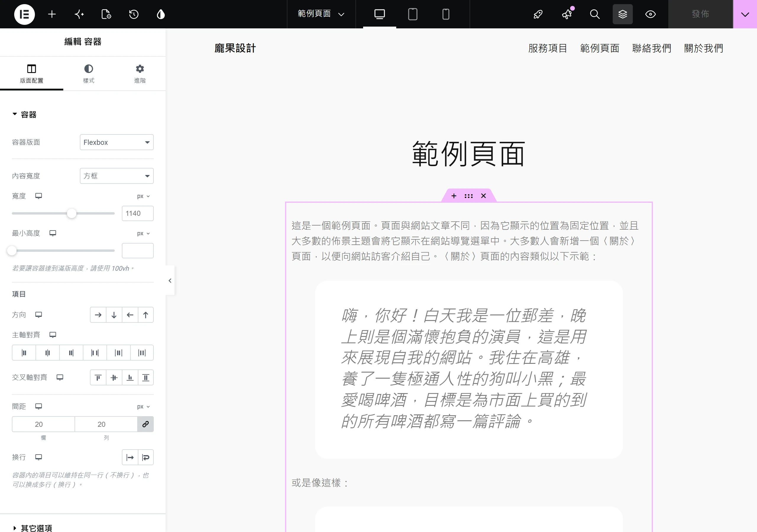
Task: Align items stretch
Action: click(x=146, y=377)
